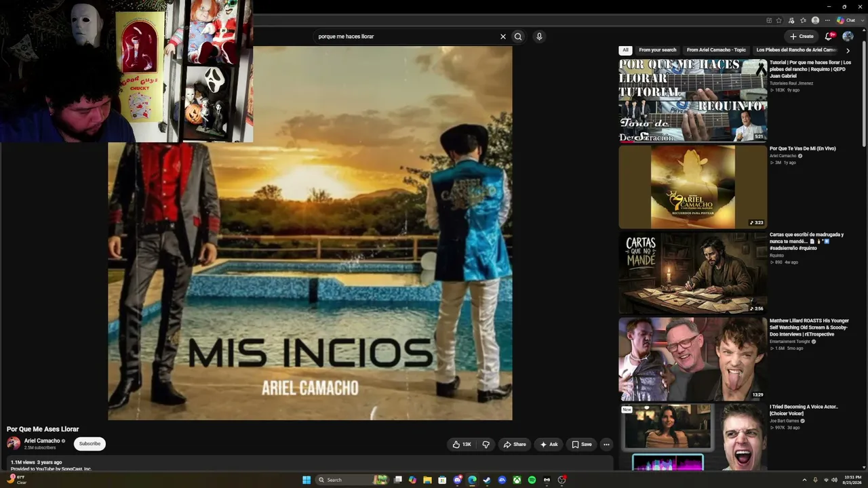Click the YouTube search magnifier button
The image size is (868, 488).
point(518,37)
